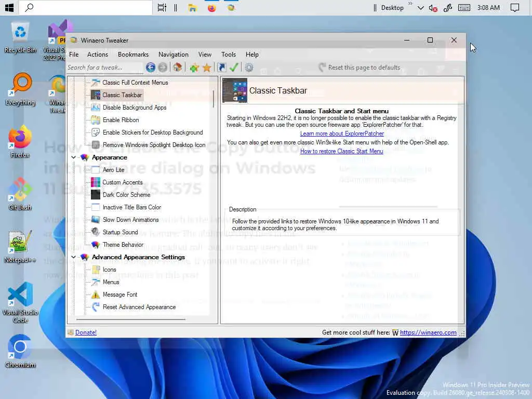Click the tree's horizontal scrollbar

[131, 320]
